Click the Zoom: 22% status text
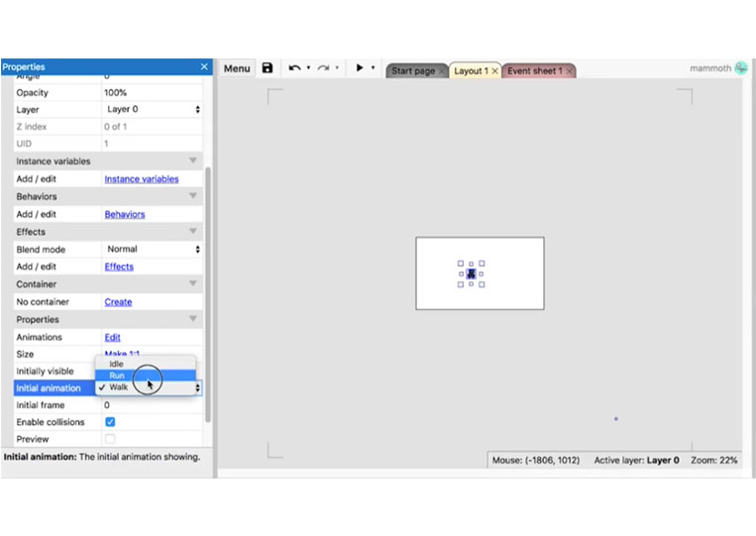Screen dimensions: 756x536 (x=713, y=461)
